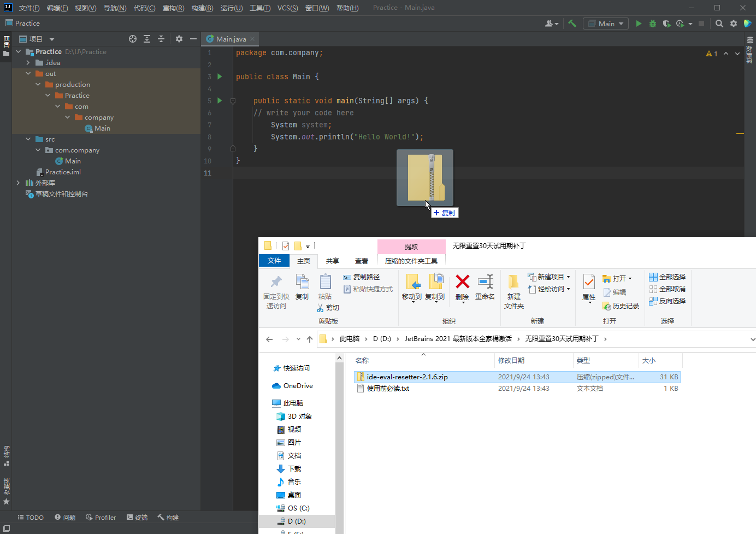Click the user account icon in the toolbar
Viewport: 756px width, 534px height.
pyautogui.click(x=552, y=24)
